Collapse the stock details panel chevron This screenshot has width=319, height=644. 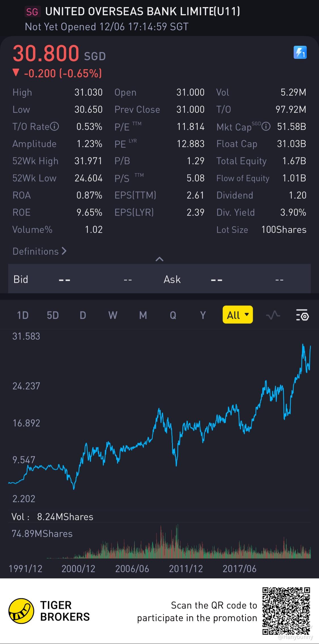(x=159, y=259)
